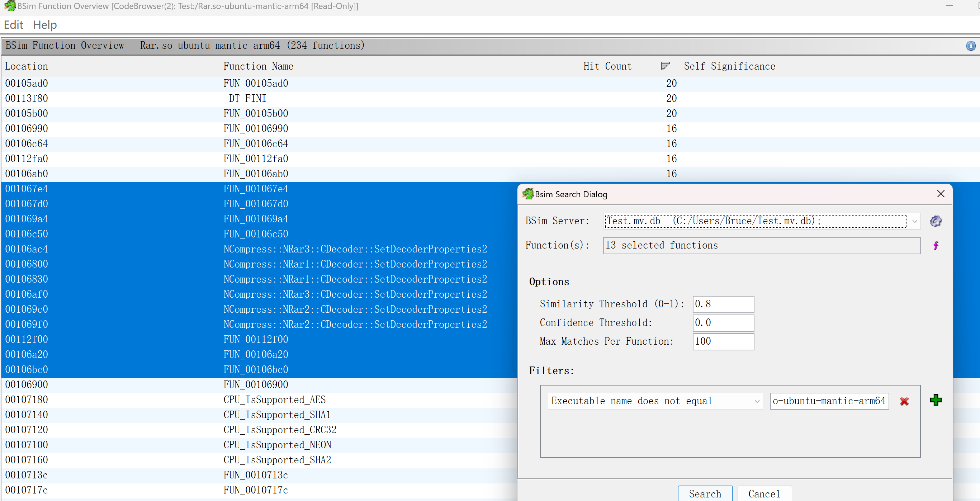Screen dimensions: 980x501
Task: Click the Similarity Threshold field
Action: 723,304
